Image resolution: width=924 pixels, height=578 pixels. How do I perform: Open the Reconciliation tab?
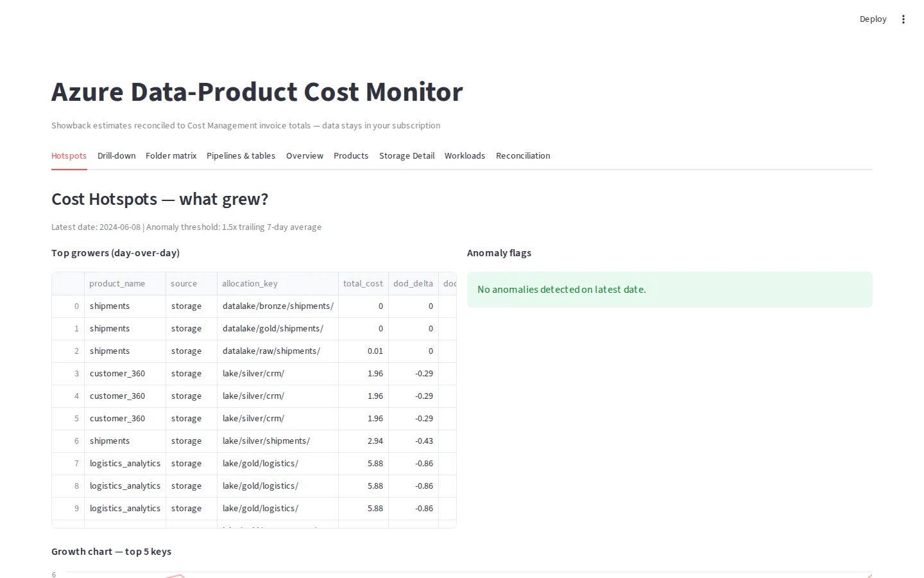pyautogui.click(x=523, y=155)
